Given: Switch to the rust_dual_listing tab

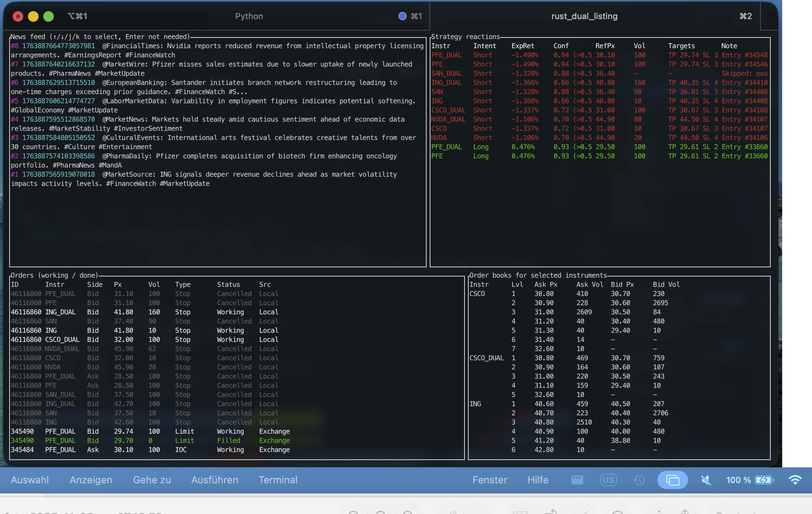Looking at the screenshot, I should [584, 16].
